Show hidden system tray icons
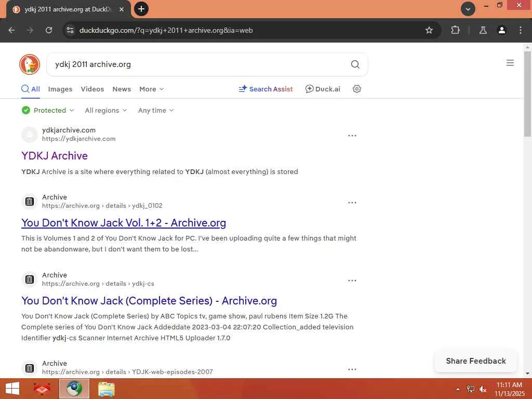The image size is (532, 399). click(458, 389)
